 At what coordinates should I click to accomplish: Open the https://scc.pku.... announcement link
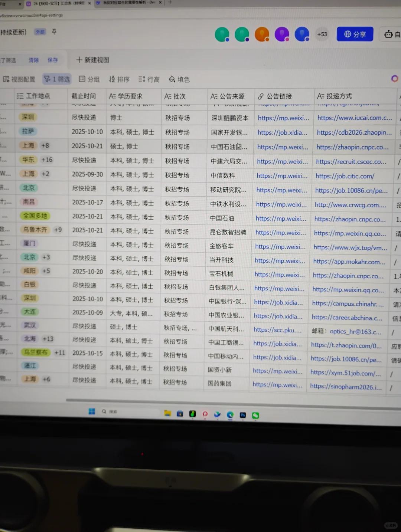tap(277, 329)
